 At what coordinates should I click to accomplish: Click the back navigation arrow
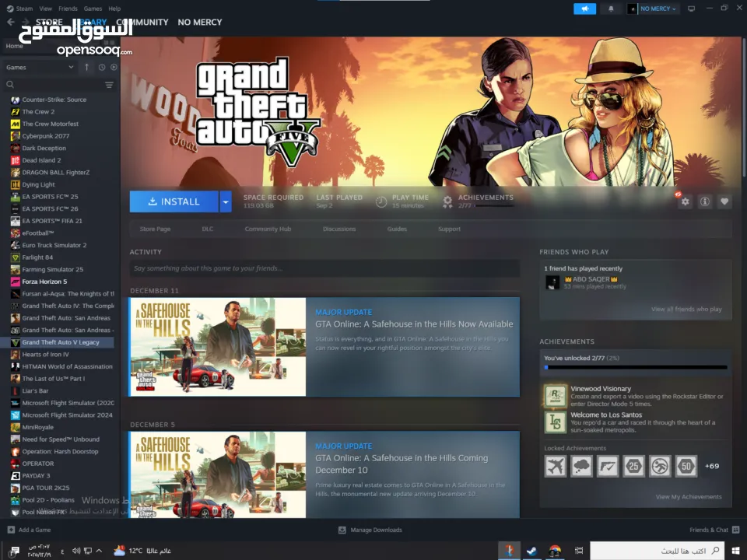[x=10, y=23]
